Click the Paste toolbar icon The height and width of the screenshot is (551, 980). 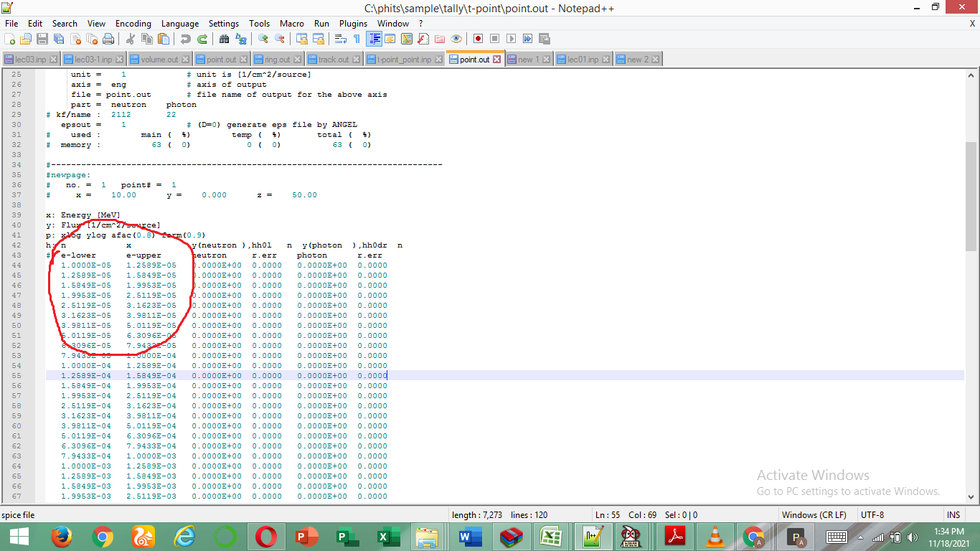point(164,39)
